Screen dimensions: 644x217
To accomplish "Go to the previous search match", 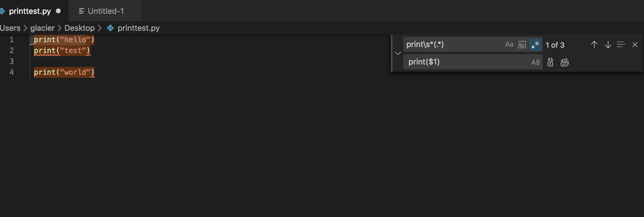I will (594, 45).
